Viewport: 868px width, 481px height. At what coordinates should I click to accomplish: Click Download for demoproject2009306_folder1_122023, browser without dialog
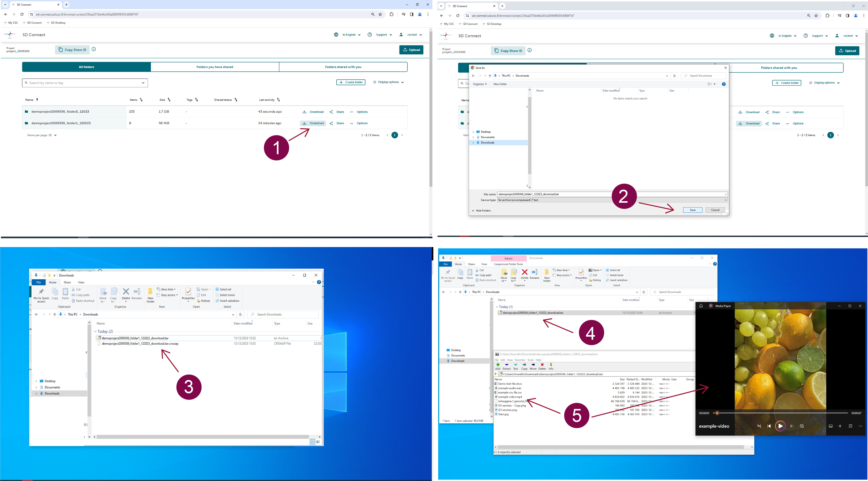pos(313,123)
